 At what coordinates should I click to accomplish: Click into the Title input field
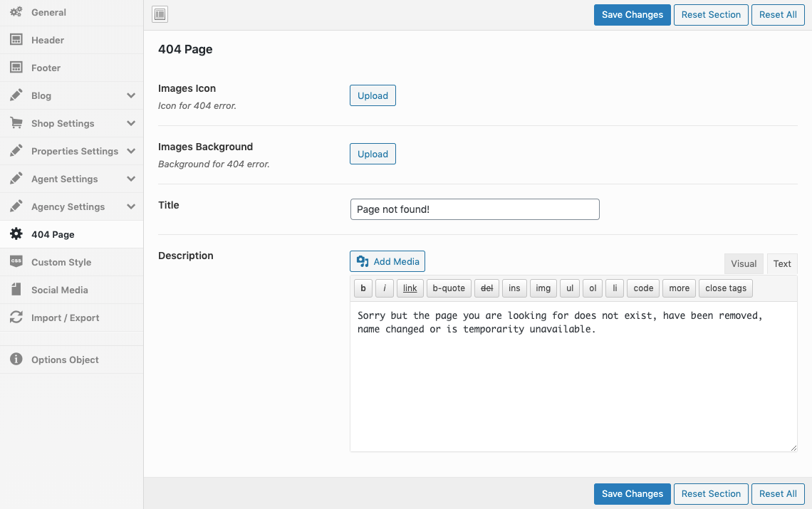475,209
